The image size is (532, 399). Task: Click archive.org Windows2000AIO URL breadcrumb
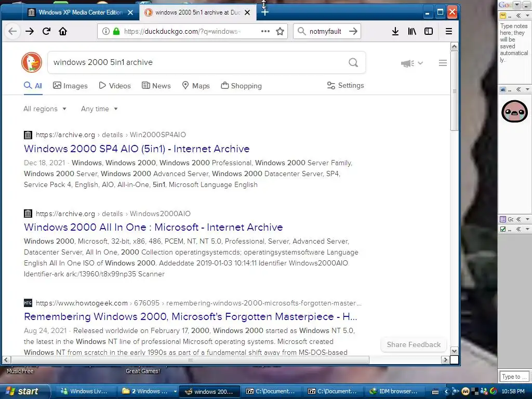(x=113, y=214)
